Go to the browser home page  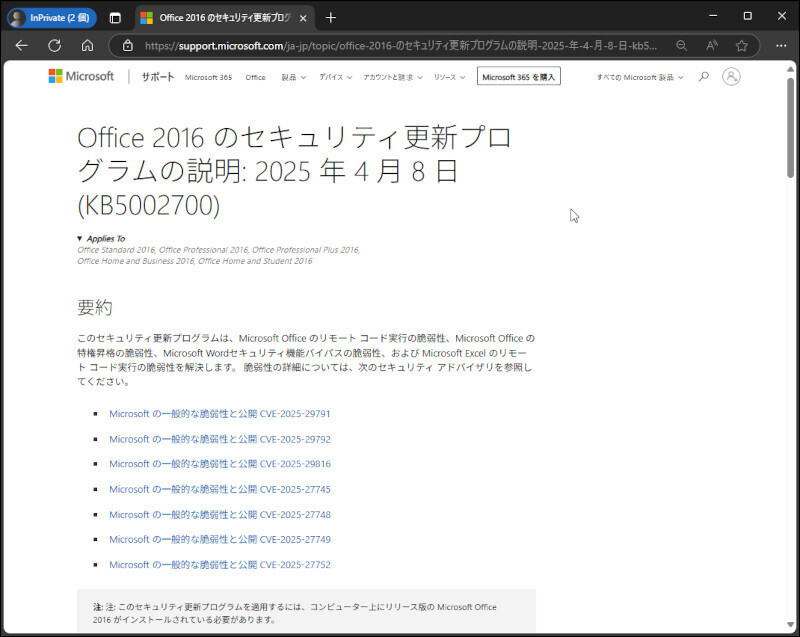pos(87,46)
